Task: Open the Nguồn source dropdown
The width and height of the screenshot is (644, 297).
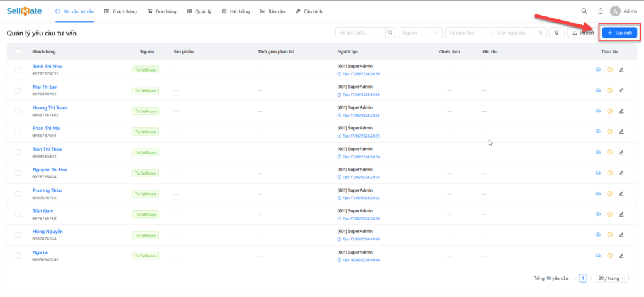Action: click(x=421, y=33)
